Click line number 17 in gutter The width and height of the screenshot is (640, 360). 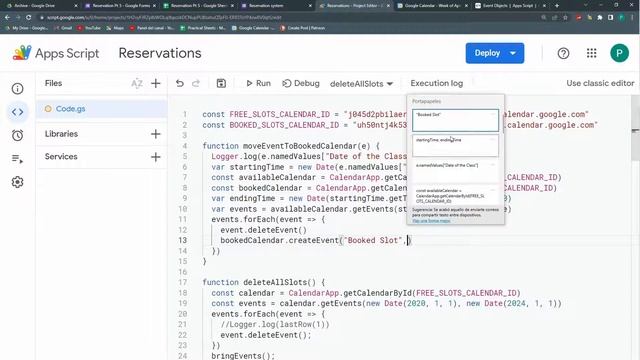click(x=182, y=282)
